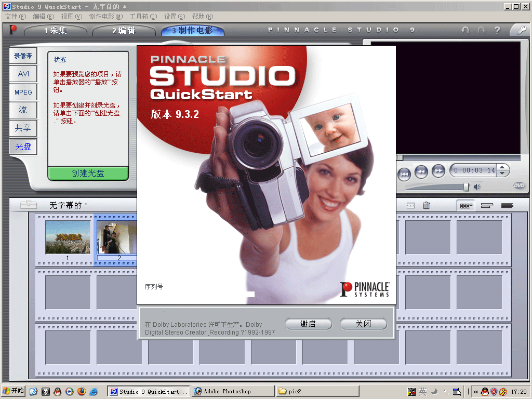This screenshot has width=532, height=399.
Task: Expand hidden tray icons with the « arrow
Action: point(476,392)
